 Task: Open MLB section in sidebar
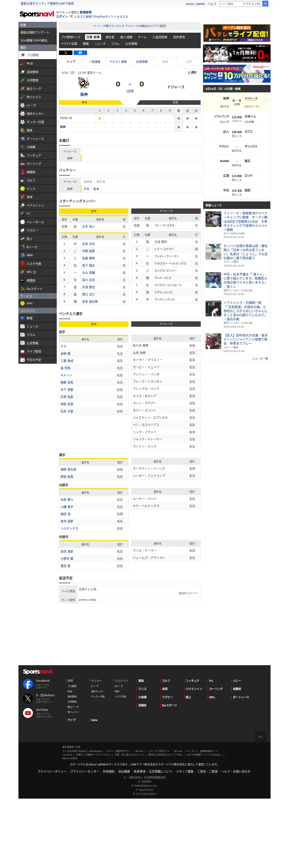point(37,63)
